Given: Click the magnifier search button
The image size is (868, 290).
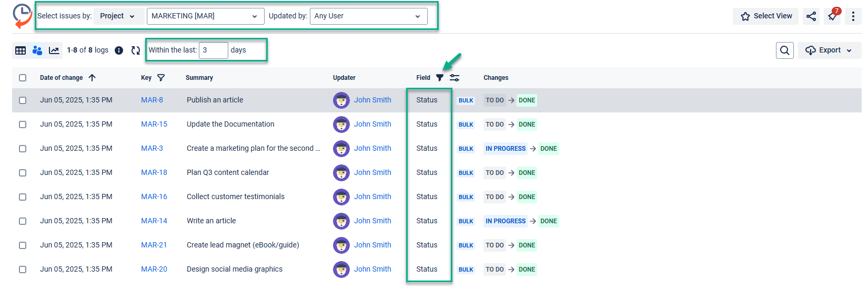Looking at the screenshot, I should (785, 50).
